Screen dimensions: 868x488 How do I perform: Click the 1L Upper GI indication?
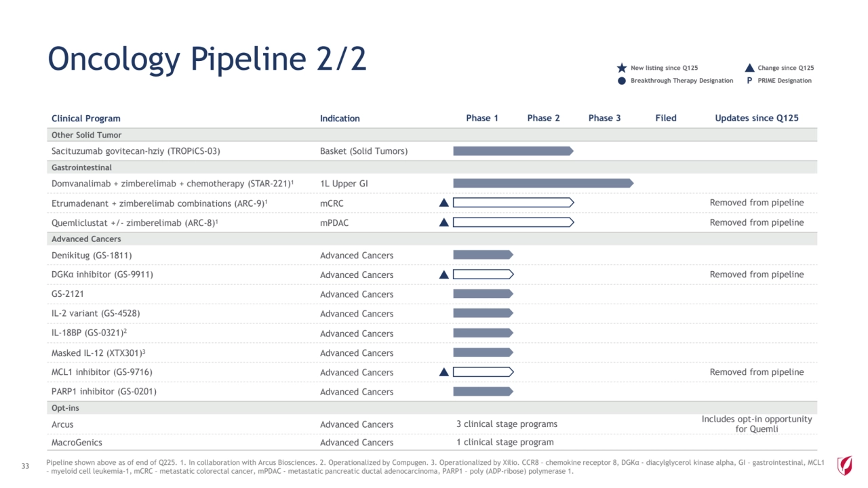coord(344,184)
